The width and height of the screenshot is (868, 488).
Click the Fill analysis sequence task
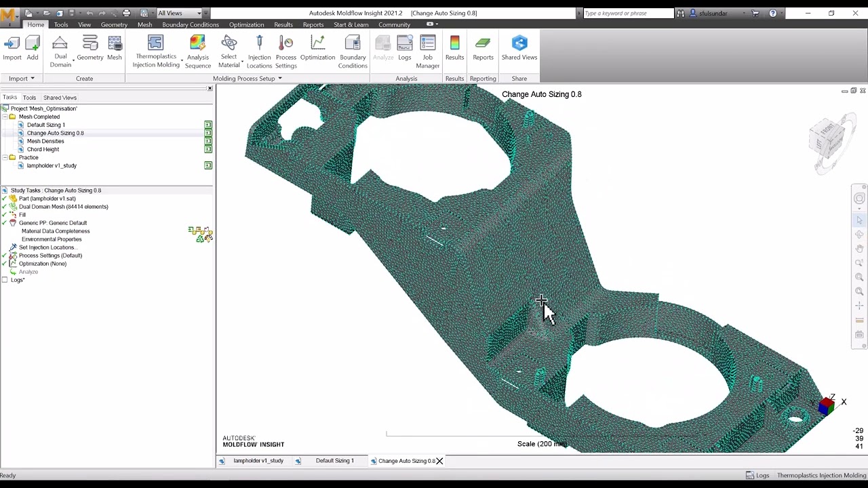click(22, 215)
